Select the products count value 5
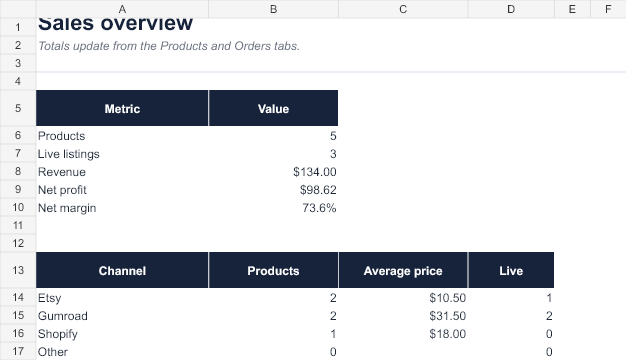The height and width of the screenshot is (360, 626). click(x=273, y=136)
